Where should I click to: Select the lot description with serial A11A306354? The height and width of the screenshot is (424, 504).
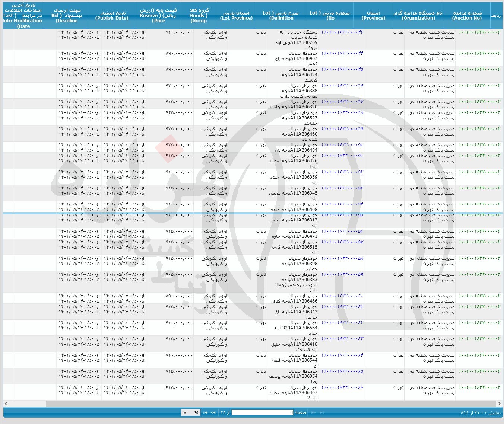(293, 377)
